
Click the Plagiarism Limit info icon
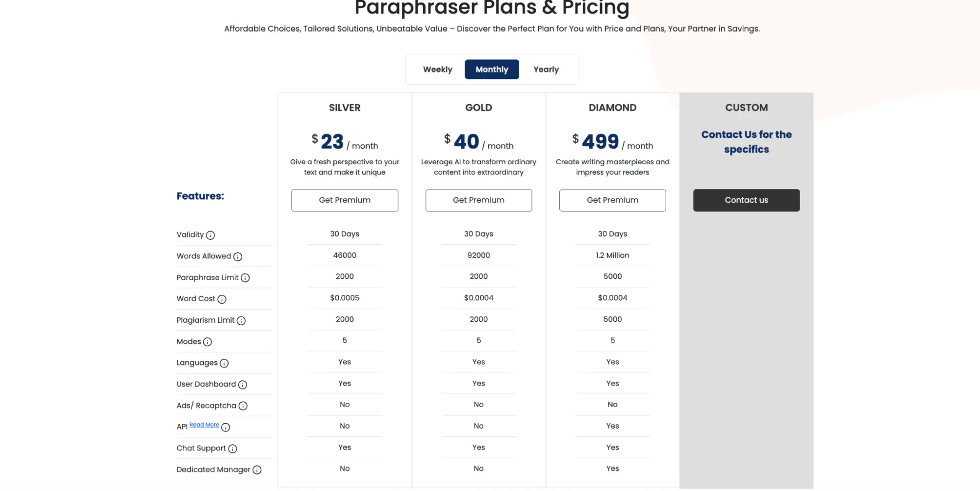click(241, 321)
